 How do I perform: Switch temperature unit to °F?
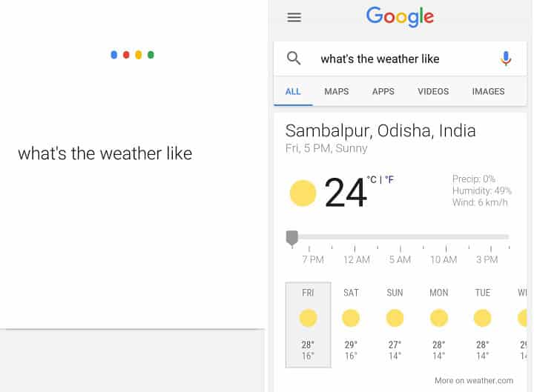389,179
